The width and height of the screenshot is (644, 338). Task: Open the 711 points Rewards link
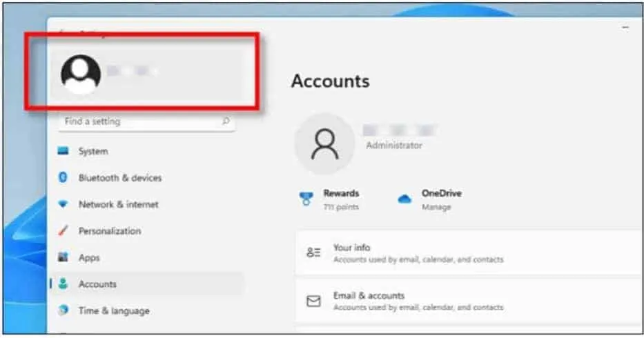341,207
